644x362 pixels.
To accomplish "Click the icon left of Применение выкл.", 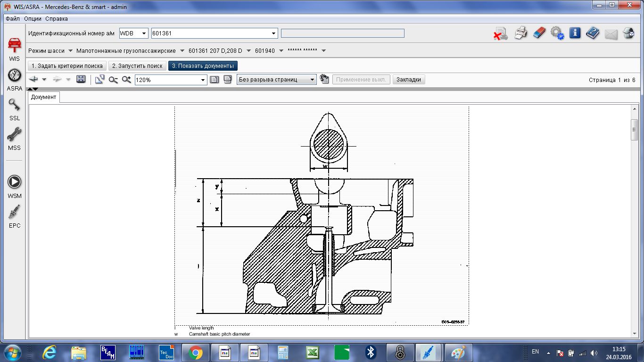I will [x=324, y=79].
